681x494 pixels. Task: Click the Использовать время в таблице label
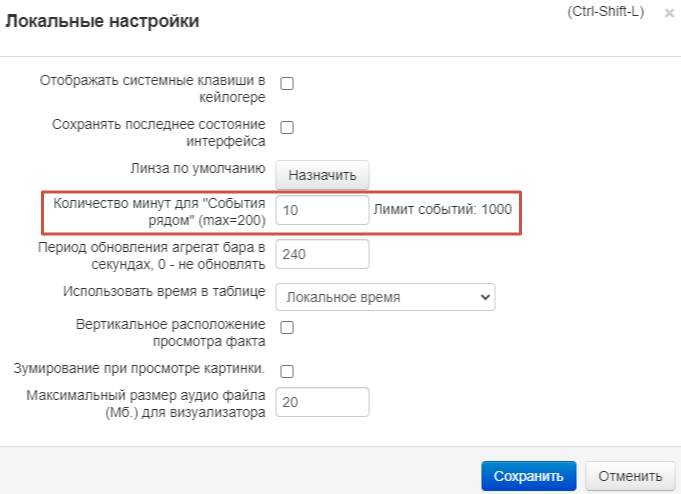[x=164, y=291]
